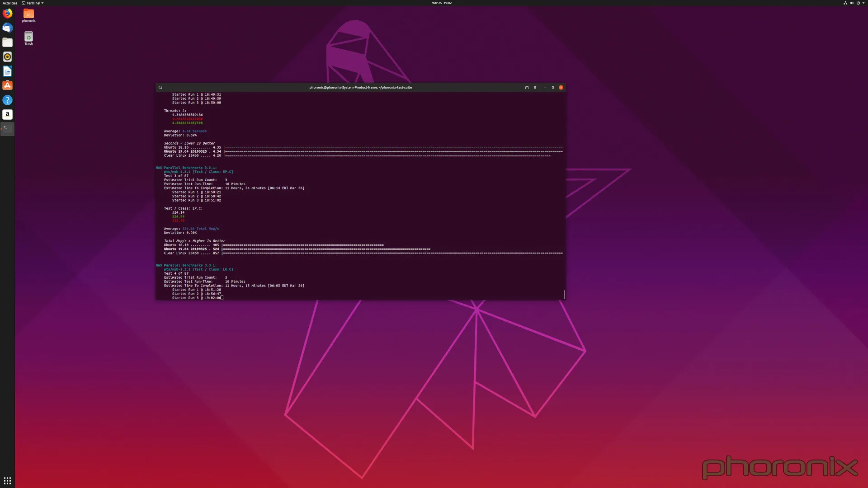Click the 'Seconds < Lower Is Better' line
The width and height of the screenshot is (868, 488).
click(189, 143)
